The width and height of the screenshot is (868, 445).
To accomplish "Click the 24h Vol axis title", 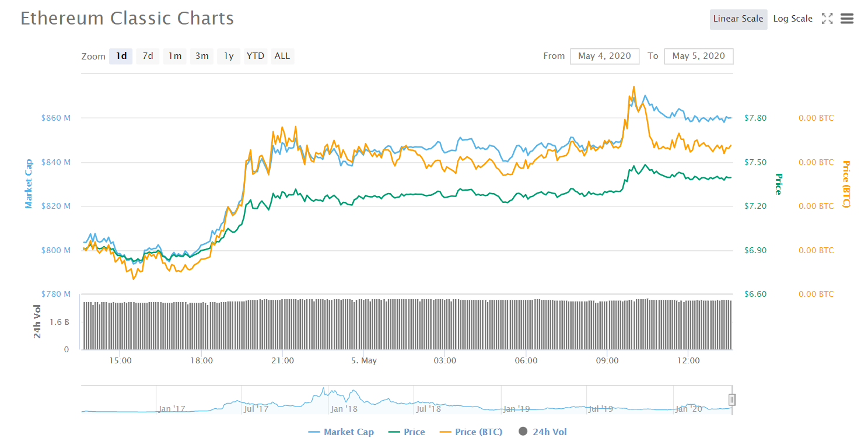I will click(x=37, y=321).
